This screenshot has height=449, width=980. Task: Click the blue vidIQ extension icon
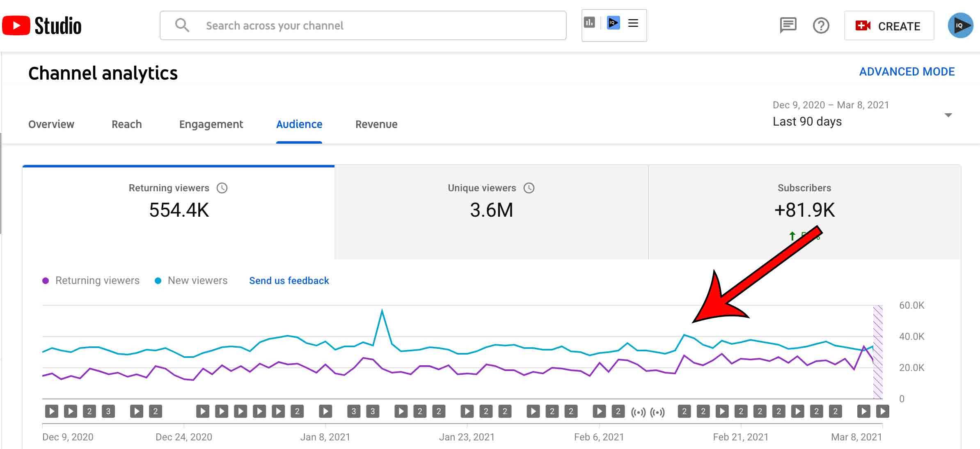click(613, 23)
